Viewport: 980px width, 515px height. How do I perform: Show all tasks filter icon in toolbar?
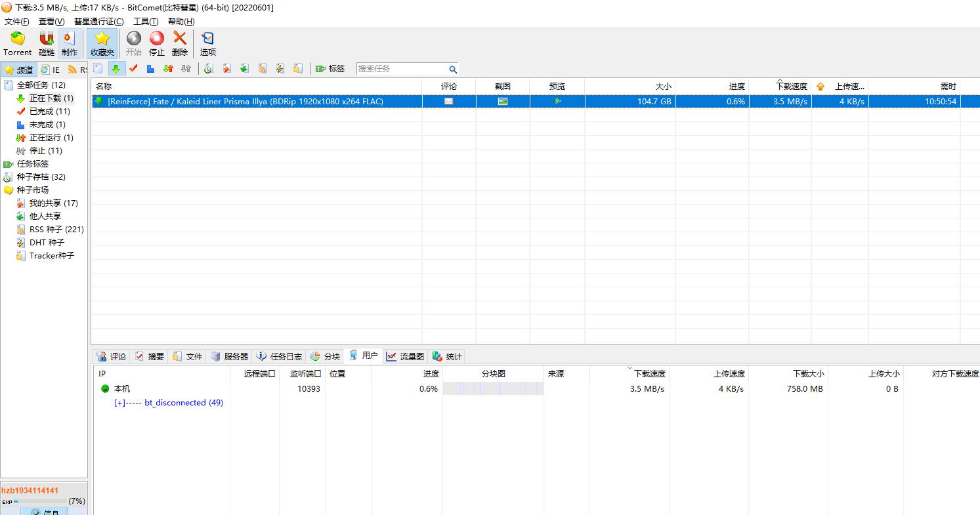[98, 68]
